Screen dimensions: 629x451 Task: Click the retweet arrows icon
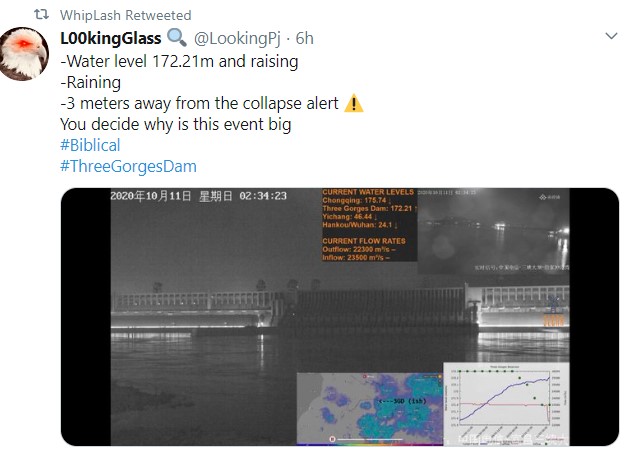click(41, 14)
